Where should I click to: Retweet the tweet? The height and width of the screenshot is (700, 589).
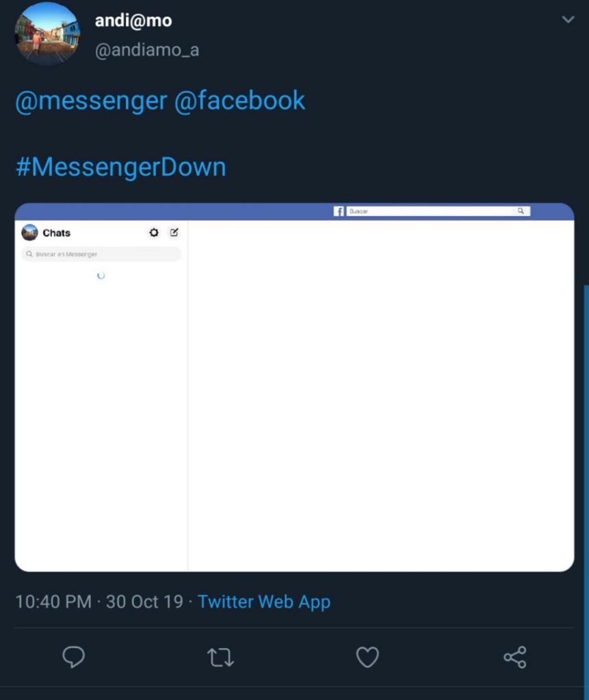coord(220,657)
